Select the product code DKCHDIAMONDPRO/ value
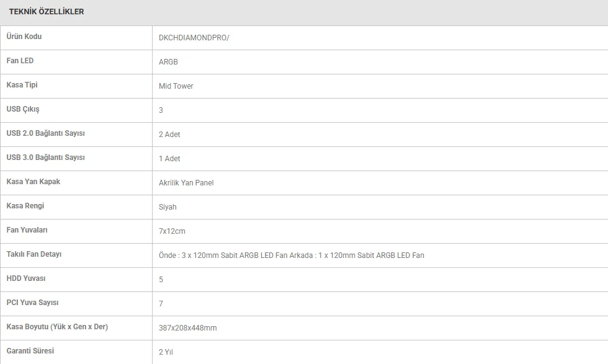The width and height of the screenshot is (608, 364). tap(194, 38)
